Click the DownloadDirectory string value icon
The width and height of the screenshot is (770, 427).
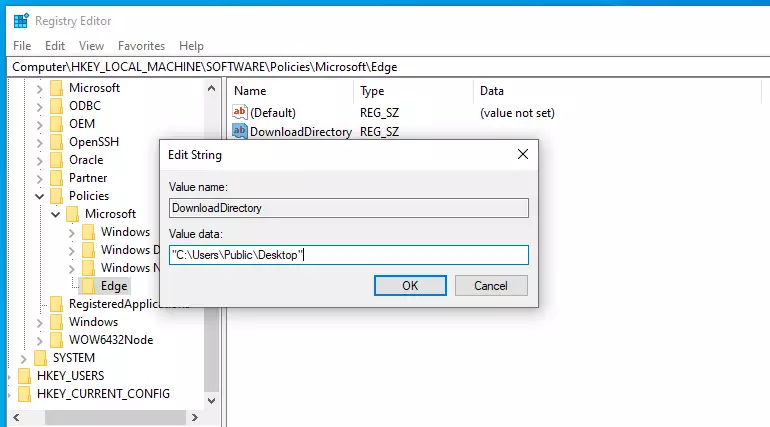[x=240, y=131]
